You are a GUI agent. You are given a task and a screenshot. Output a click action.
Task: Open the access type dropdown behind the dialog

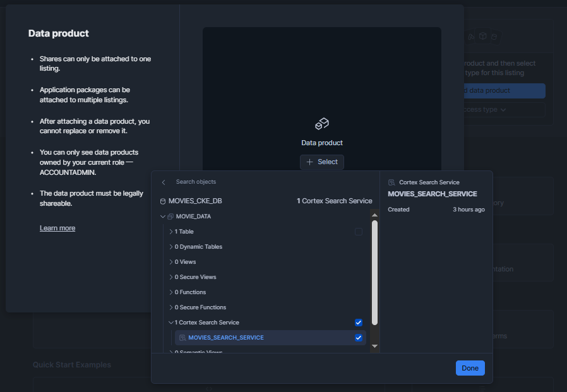tap(504, 110)
